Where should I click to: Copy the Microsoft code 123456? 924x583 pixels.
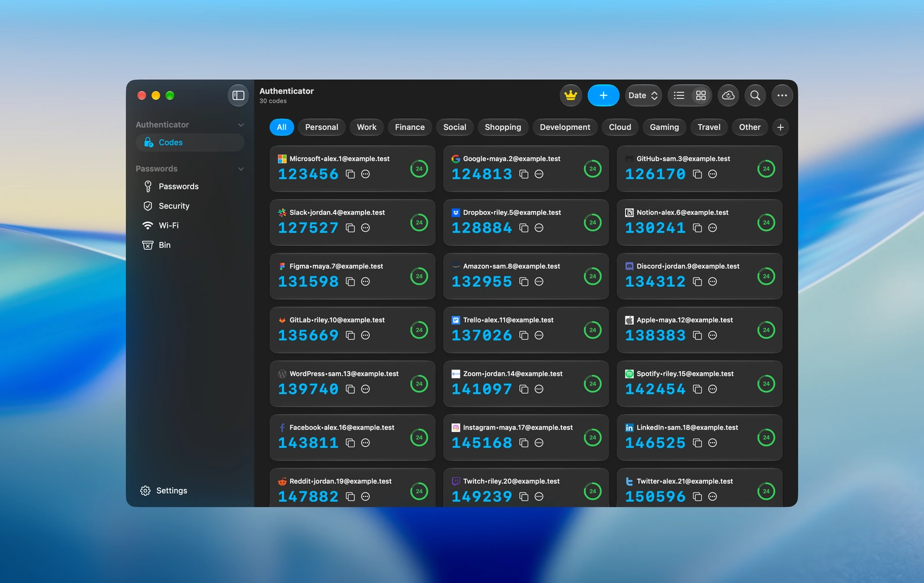pos(350,174)
